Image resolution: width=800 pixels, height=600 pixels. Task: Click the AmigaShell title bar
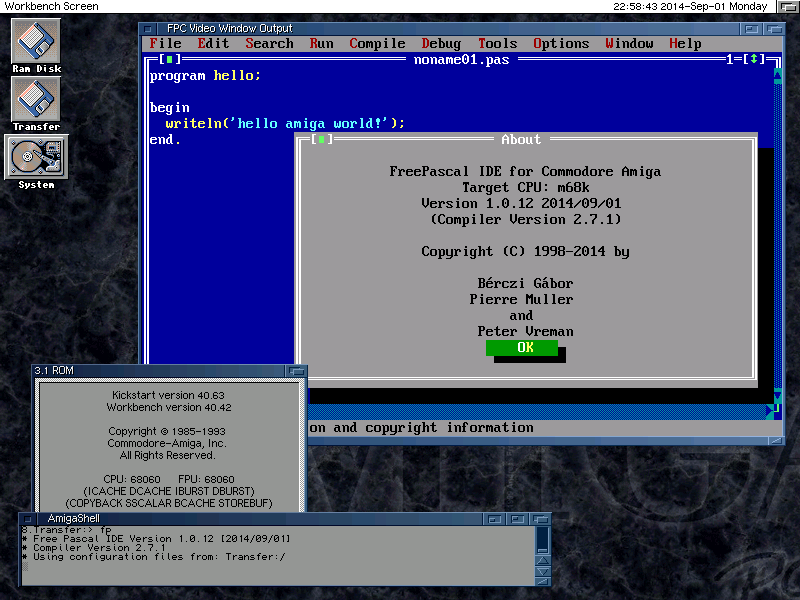pyautogui.click(x=258, y=519)
